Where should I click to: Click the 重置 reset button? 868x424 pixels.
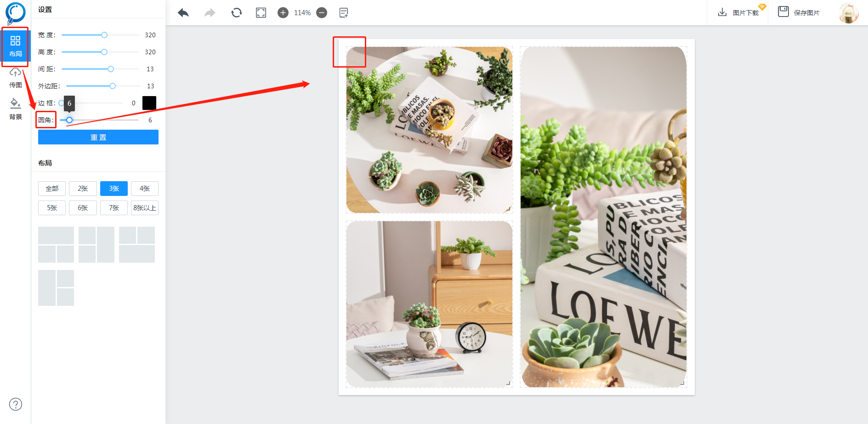(x=98, y=137)
